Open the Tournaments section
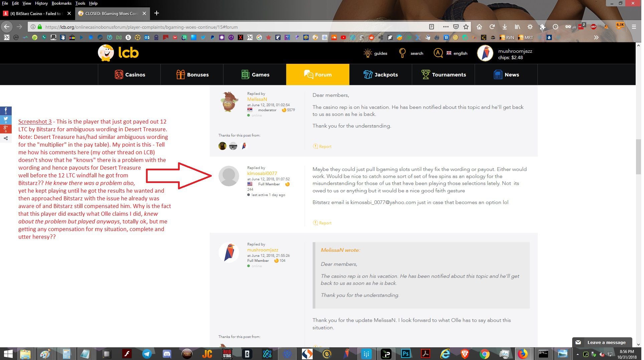644x360 pixels. pyautogui.click(x=443, y=75)
